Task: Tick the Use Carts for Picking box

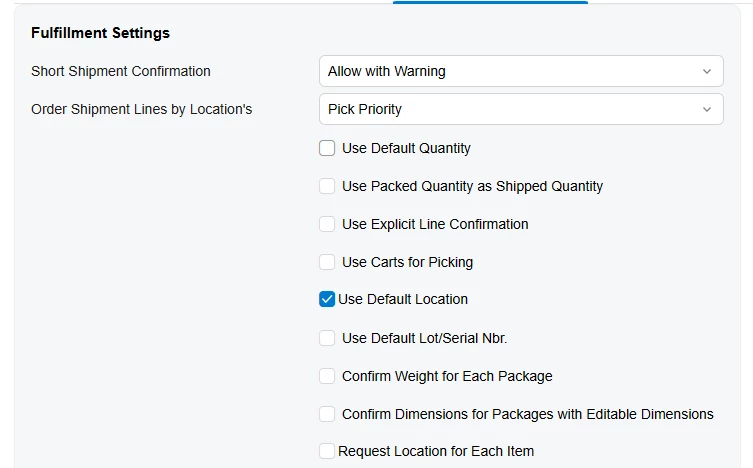Action: [327, 262]
